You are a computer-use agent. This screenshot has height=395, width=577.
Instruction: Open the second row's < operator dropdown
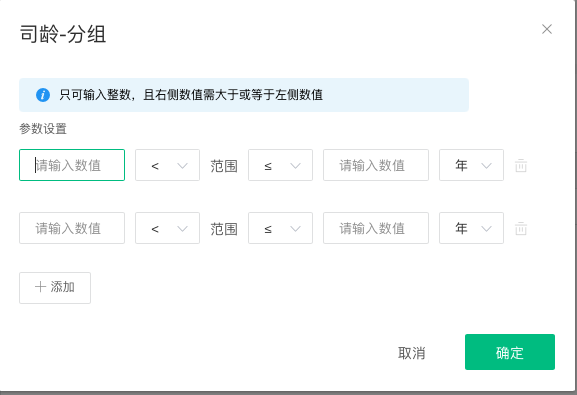[x=167, y=228]
